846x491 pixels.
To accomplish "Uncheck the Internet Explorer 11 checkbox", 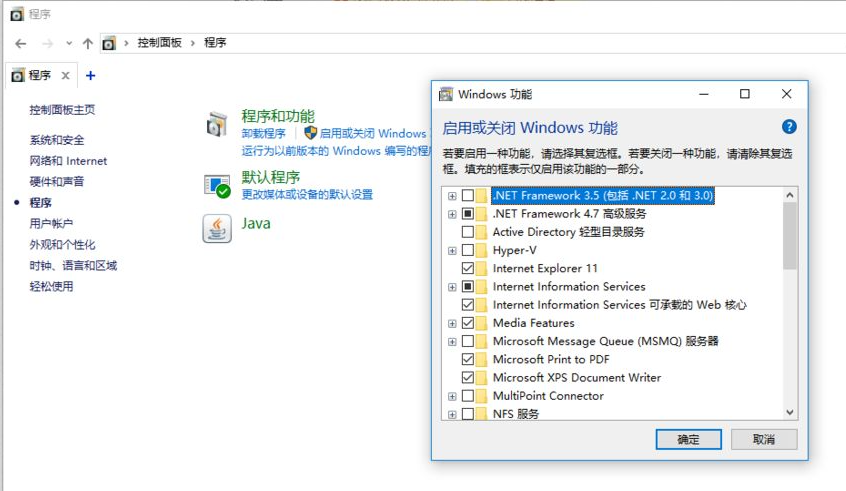I will coord(468,268).
